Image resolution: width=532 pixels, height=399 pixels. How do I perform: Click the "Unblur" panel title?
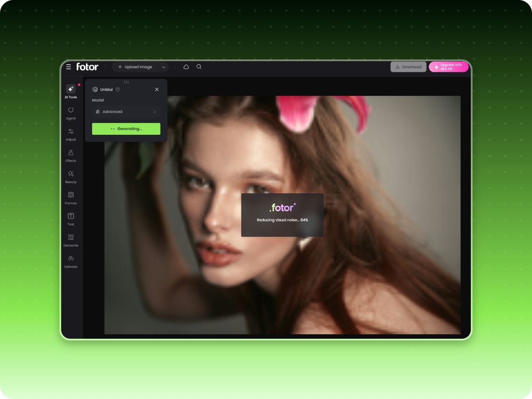pyautogui.click(x=106, y=90)
